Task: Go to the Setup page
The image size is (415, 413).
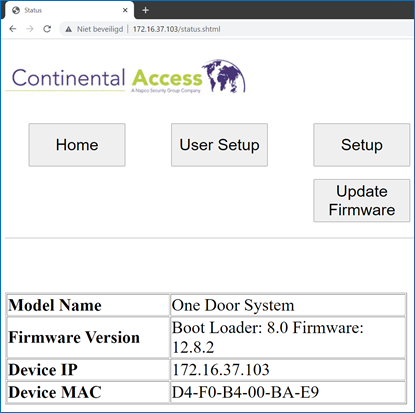Action: [362, 145]
